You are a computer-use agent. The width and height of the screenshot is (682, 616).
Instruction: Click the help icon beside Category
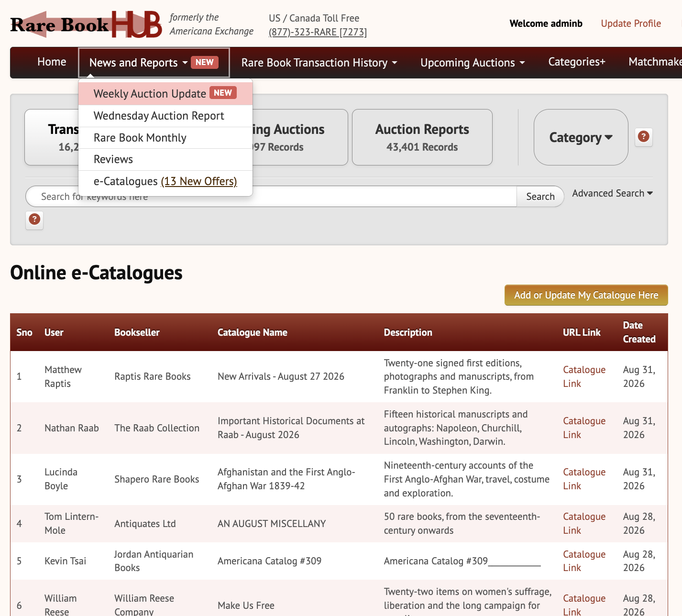(x=644, y=137)
